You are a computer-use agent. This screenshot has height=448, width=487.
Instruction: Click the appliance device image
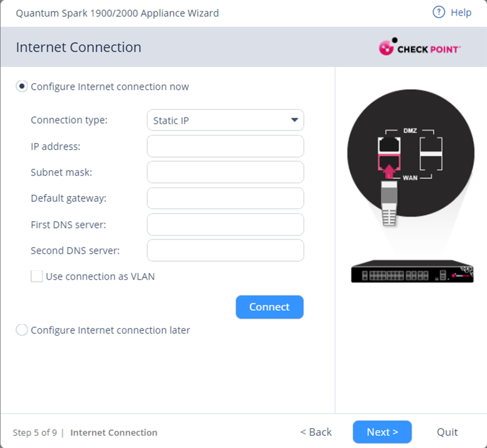[412, 271]
